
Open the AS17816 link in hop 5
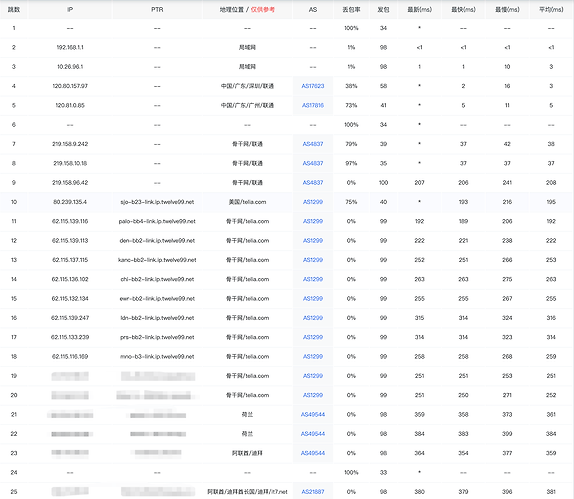coord(313,105)
